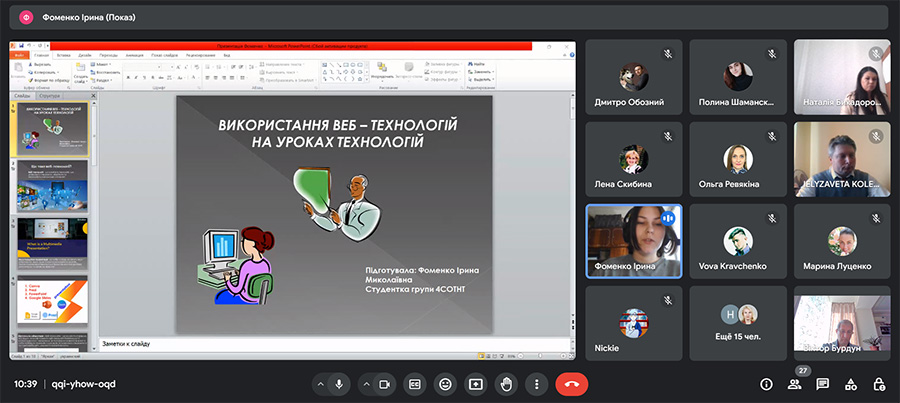Turn on closed captions
The height and width of the screenshot is (403, 900).
pos(414,384)
